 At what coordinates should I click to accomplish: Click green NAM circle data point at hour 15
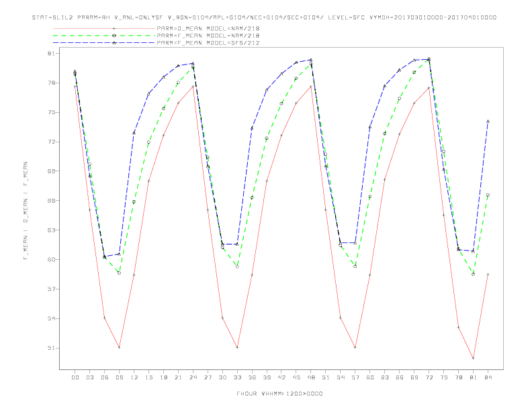click(148, 142)
